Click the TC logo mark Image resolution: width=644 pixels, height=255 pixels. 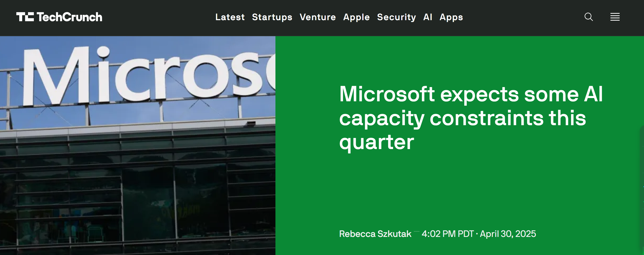pos(25,17)
